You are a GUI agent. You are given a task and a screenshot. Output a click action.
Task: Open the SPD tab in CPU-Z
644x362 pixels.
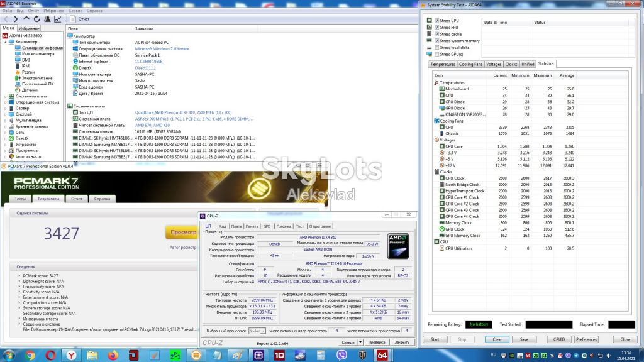[267, 226]
